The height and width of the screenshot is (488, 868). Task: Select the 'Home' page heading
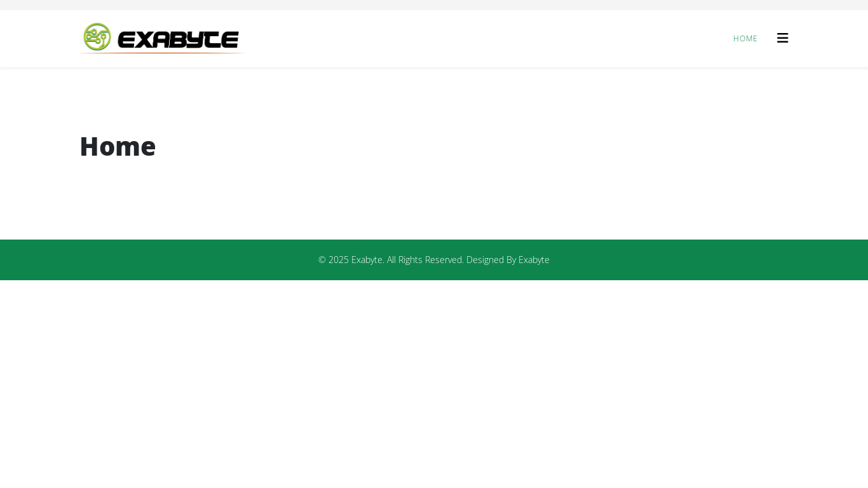pyautogui.click(x=118, y=146)
